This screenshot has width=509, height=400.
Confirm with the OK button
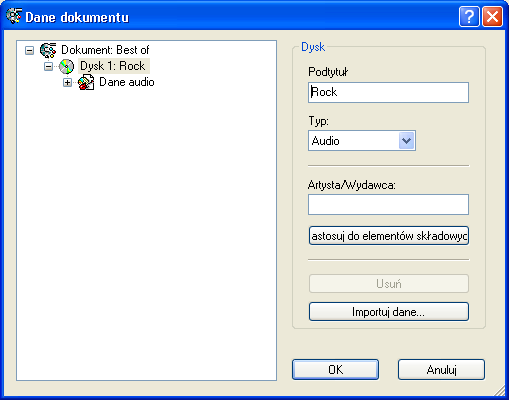pos(335,369)
